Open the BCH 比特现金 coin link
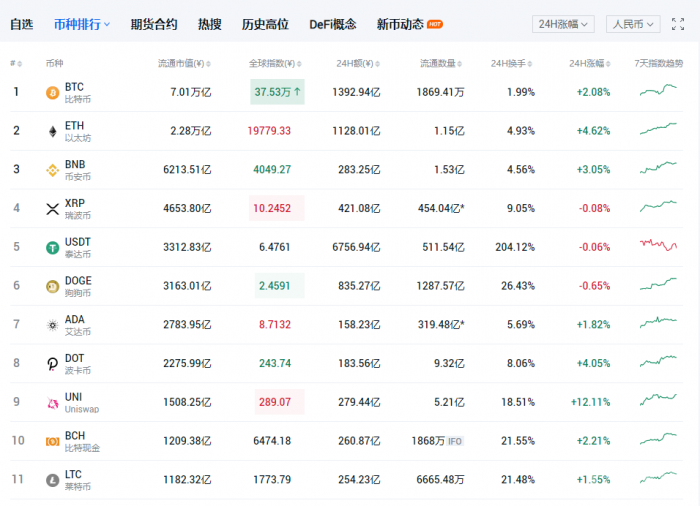 [x=83, y=441]
